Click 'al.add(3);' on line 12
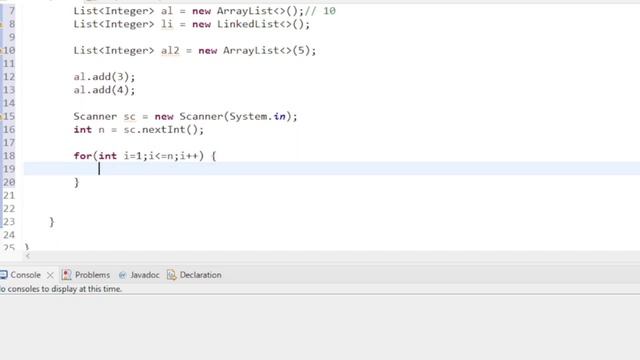 tap(104, 77)
